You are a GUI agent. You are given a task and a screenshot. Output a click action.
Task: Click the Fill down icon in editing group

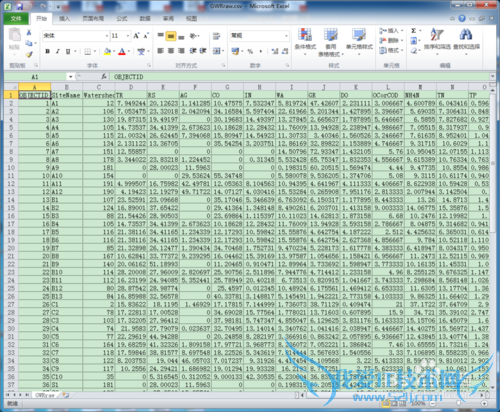pos(414,41)
